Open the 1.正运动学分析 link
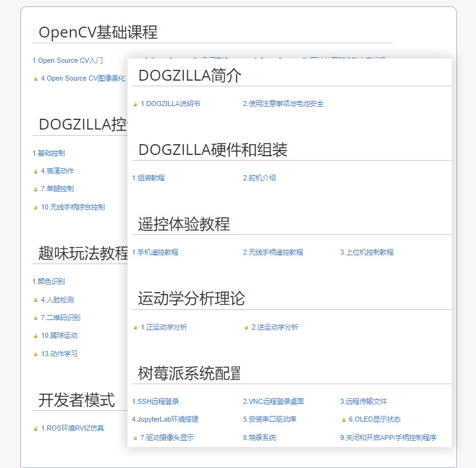Image resolution: width=476 pixels, height=468 pixels. pos(164,327)
